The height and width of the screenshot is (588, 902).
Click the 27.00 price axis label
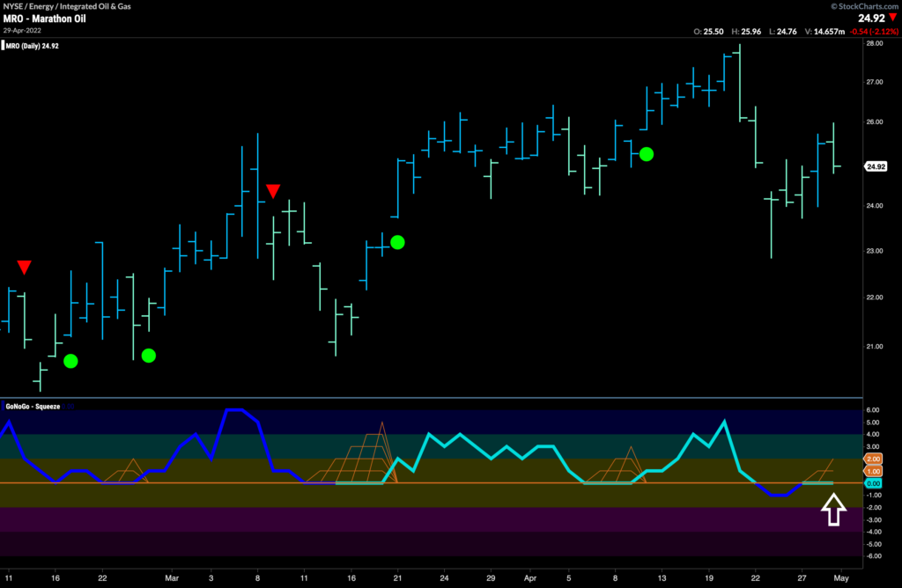click(875, 82)
